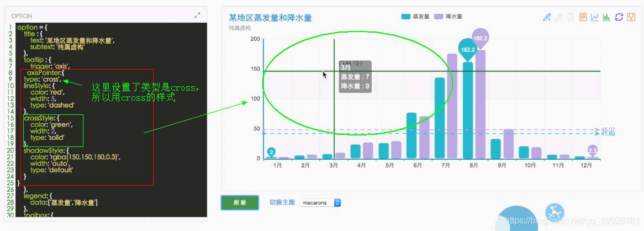Place cursor on code line 'option = {'
The image size is (644, 231).
pos(33,28)
